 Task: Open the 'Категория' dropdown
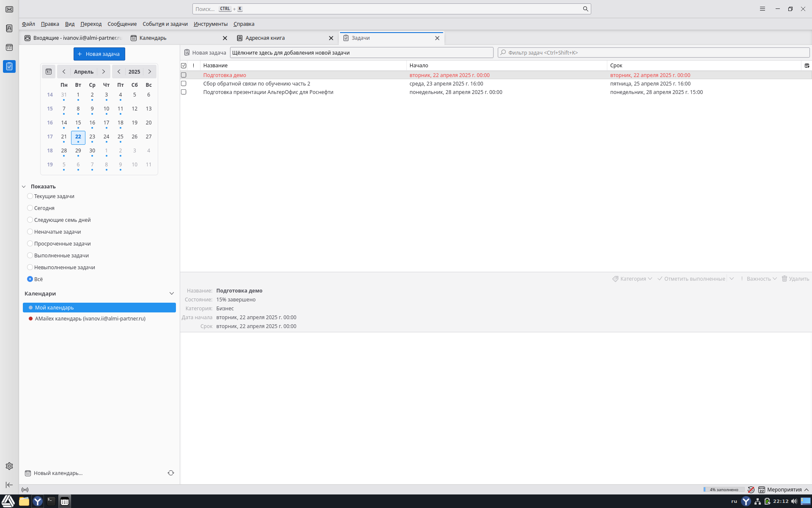pos(632,279)
